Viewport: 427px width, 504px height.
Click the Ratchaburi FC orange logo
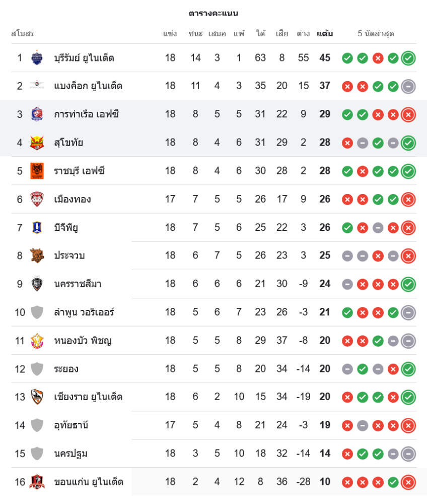[37, 171]
